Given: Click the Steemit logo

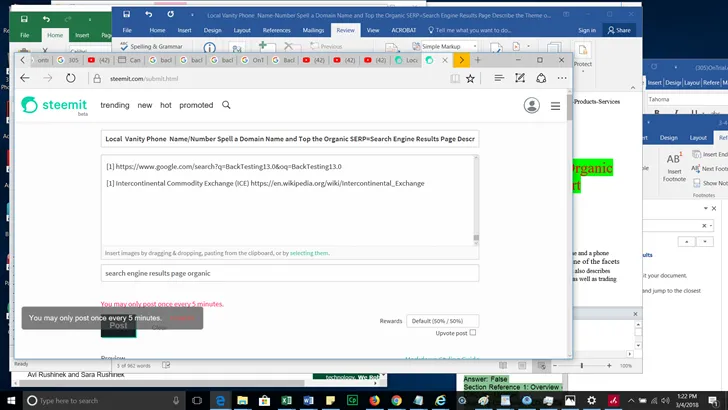Looking at the screenshot, I should click(54, 105).
